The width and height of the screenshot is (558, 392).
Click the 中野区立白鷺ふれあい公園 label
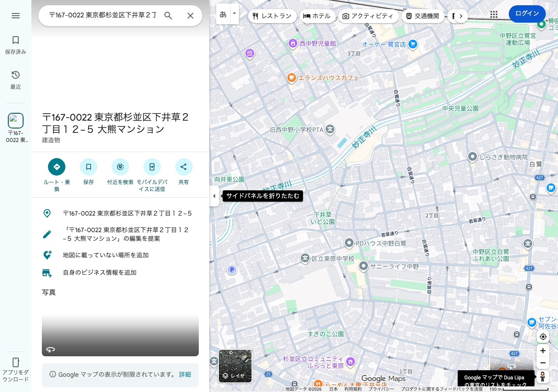tap(491, 255)
